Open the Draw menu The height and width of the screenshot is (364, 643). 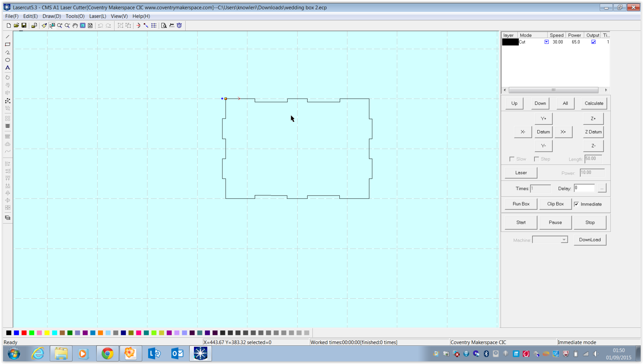coord(51,16)
